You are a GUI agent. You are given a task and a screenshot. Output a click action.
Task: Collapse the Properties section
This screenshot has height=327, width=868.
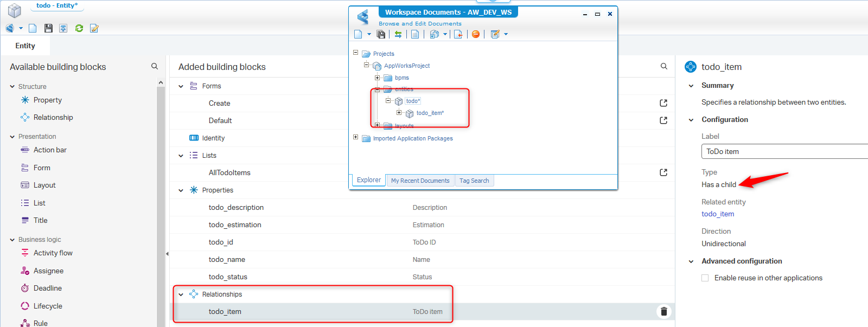(181, 190)
